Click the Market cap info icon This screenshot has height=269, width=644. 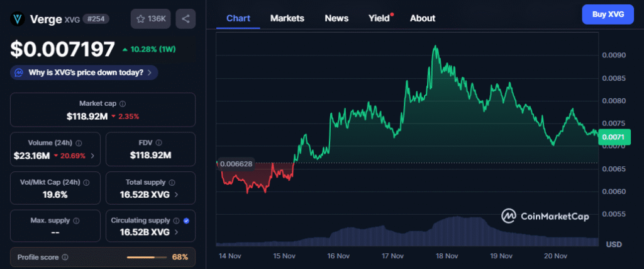coord(123,103)
